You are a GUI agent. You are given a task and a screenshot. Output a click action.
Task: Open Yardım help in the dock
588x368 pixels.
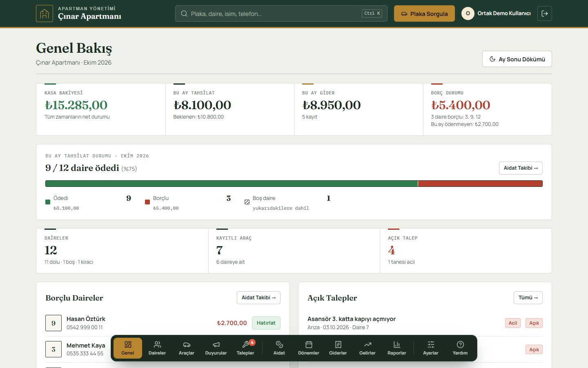click(x=460, y=348)
